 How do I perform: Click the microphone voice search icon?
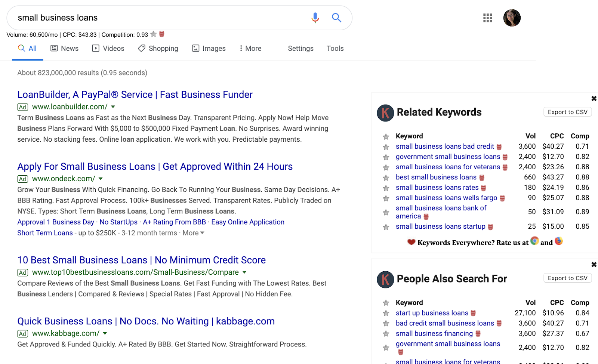click(315, 18)
